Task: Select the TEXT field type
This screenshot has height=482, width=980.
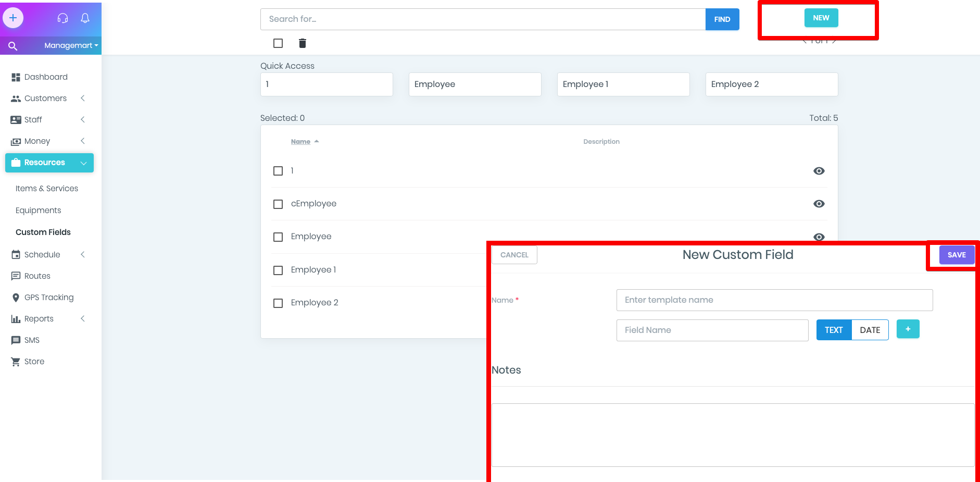Action: 834,330
